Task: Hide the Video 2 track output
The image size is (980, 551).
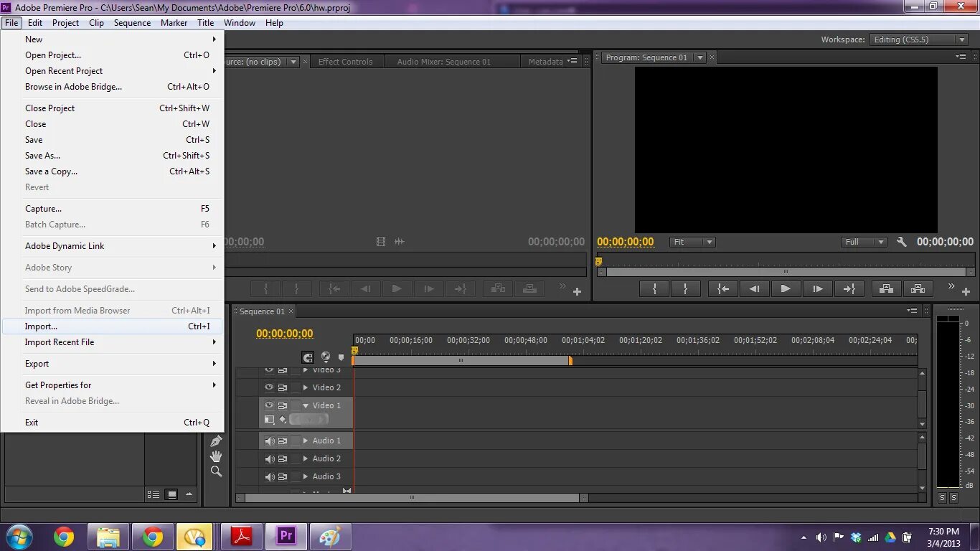Action: click(x=269, y=387)
